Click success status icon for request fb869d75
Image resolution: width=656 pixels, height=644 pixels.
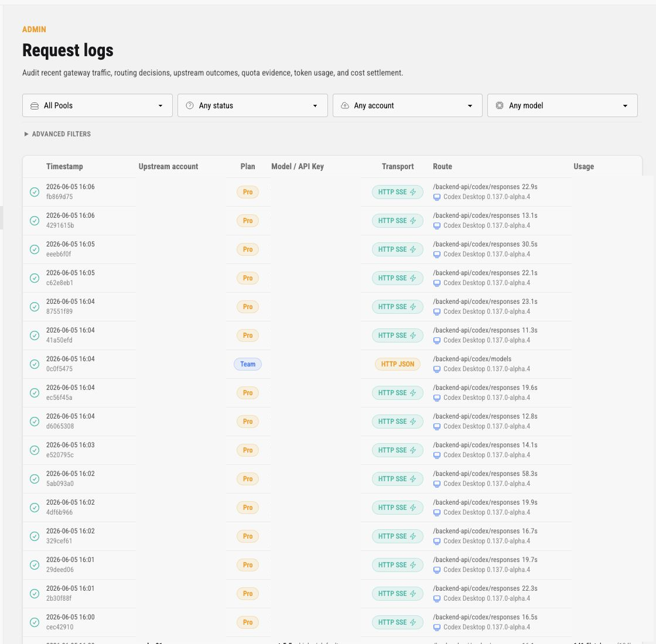(35, 192)
